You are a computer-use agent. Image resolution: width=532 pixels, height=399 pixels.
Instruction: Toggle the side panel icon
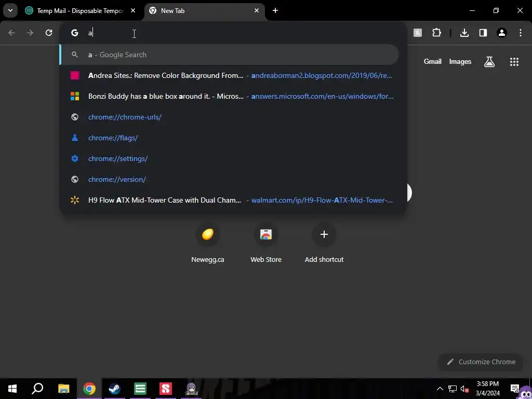pyautogui.click(x=483, y=33)
